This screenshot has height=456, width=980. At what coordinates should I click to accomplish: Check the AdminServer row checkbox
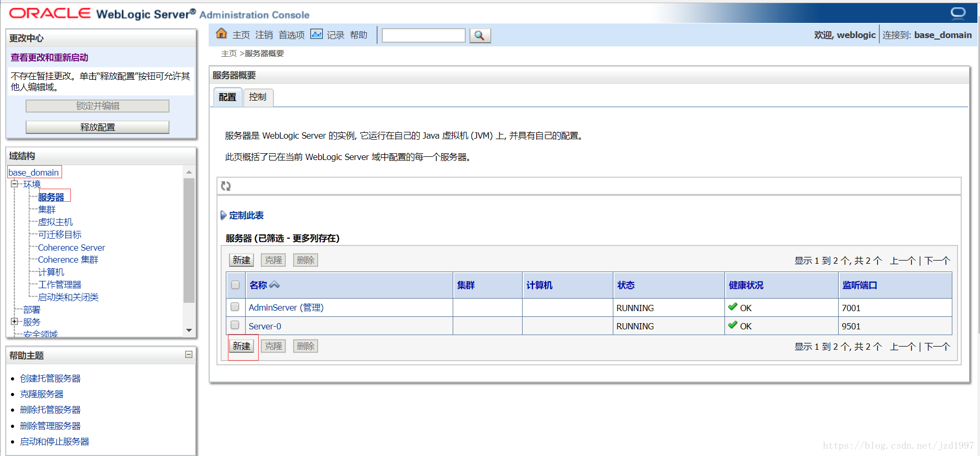(x=235, y=307)
